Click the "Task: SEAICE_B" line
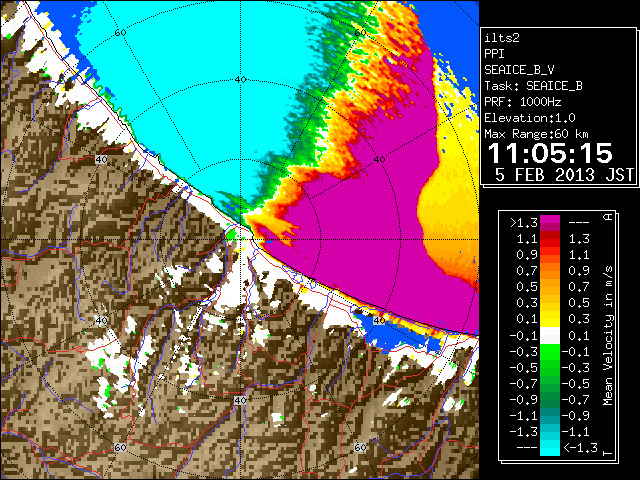The image size is (640, 480). click(533, 86)
